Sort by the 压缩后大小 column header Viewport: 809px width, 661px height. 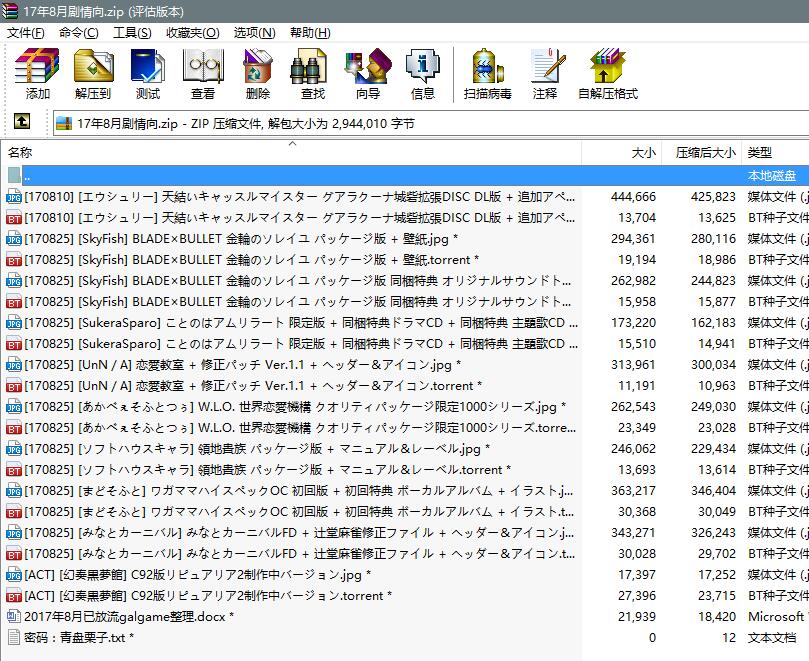(x=701, y=152)
